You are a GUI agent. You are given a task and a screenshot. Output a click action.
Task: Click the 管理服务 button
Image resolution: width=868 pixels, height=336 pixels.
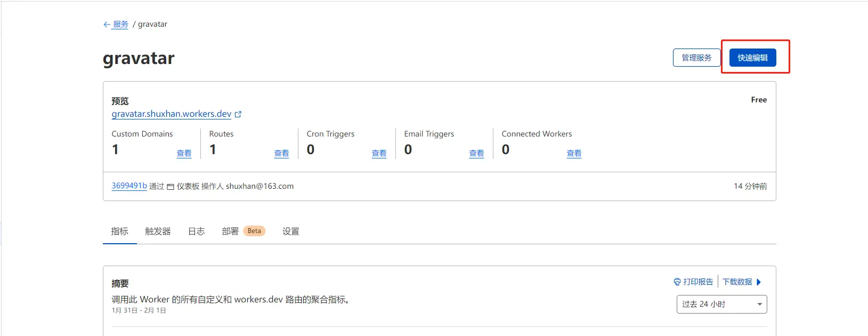696,58
